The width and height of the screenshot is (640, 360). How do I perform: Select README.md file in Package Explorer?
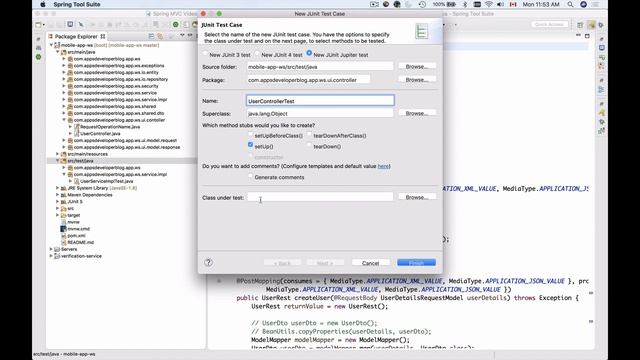[x=80, y=242]
